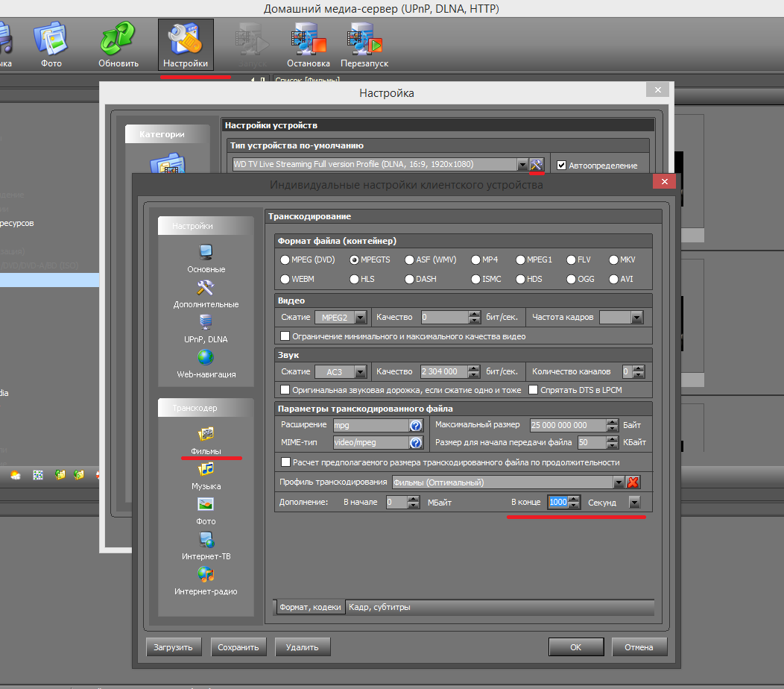Toggle the Автоопределение checkbox
The image size is (784, 689).
click(x=562, y=165)
